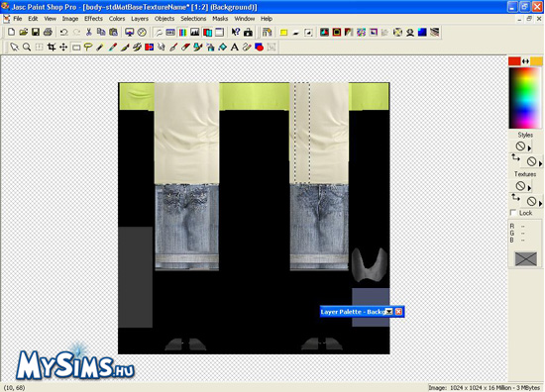
Task: Toggle the tool options palette icon
Action: pos(170,33)
